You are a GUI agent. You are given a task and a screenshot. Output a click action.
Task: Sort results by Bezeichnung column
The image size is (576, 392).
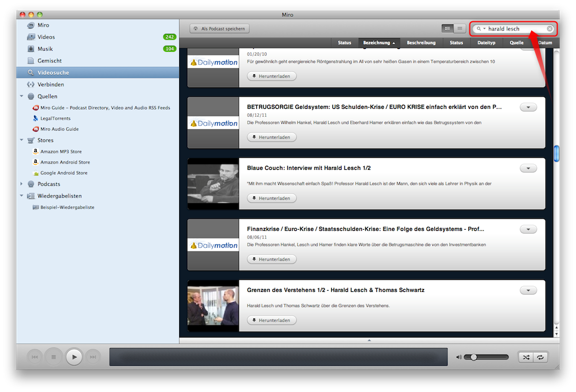(x=378, y=43)
